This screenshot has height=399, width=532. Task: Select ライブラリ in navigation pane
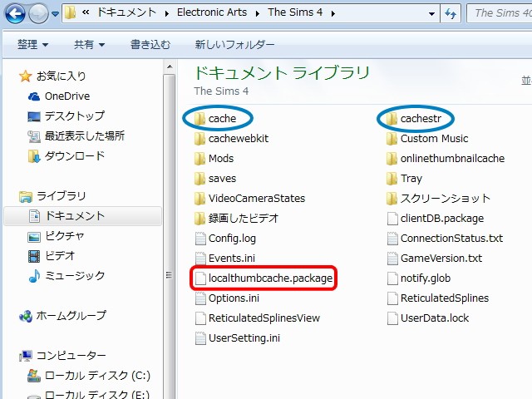coord(52,196)
